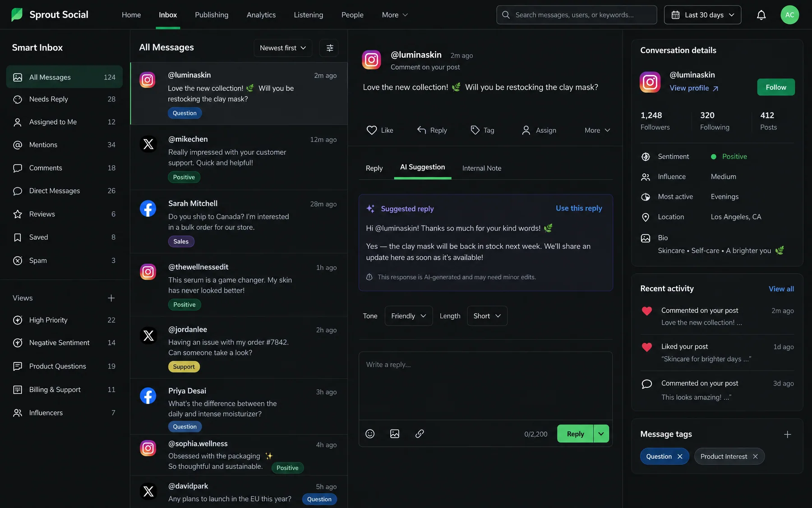This screenshot has width=812, height=508.
Task: View all recent activity
Action: pyautogui.click(x=781, y=289)
